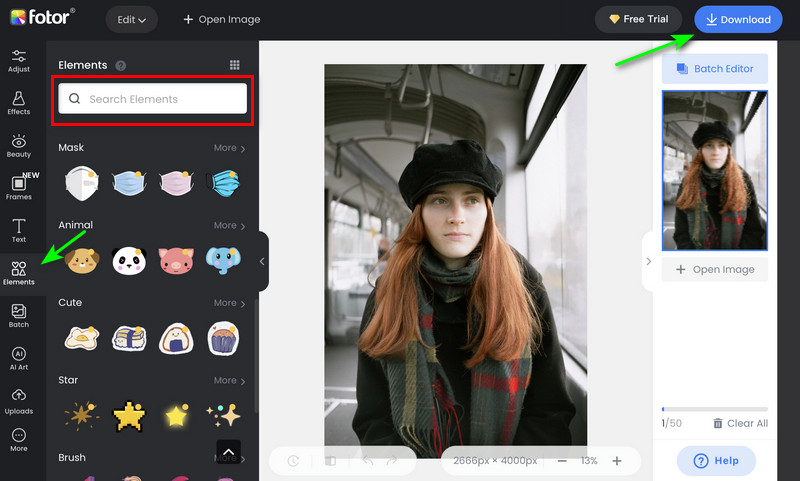This screenshot has width=800, height=481.
Task: Open the Edit dropdown menu
Action: pos(131,19)
